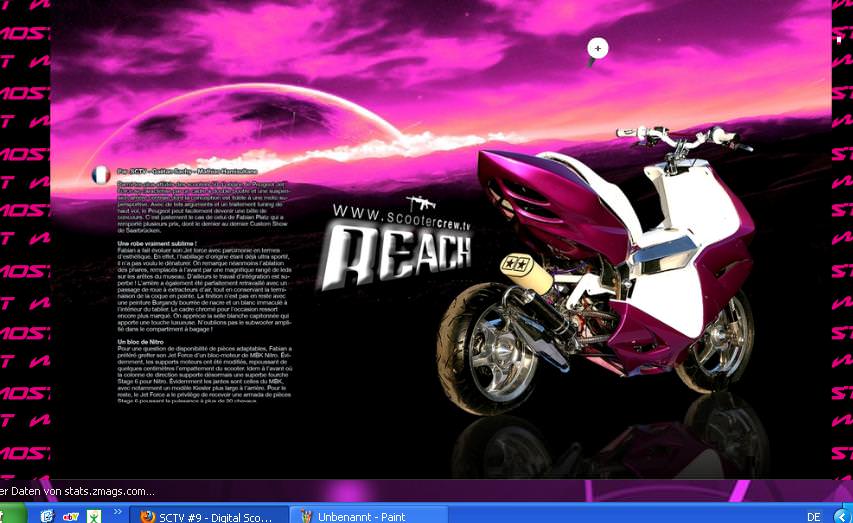Expand the quick launch overflow chevron

point(118,512)
